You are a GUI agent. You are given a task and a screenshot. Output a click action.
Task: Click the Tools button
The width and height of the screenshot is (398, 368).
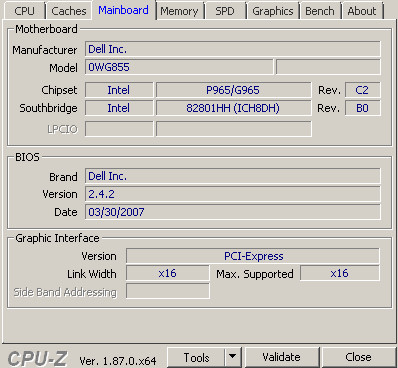[x=196, y=358]
